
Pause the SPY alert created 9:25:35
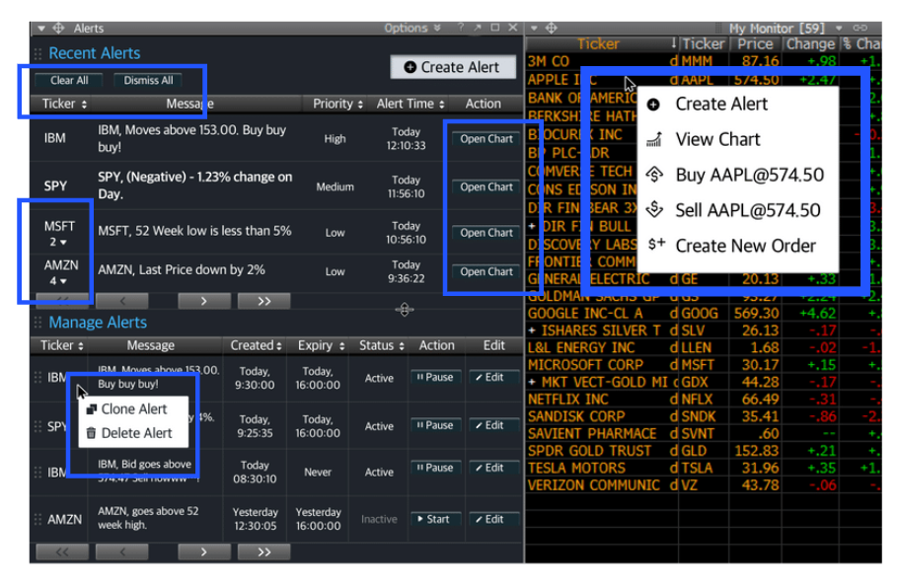(436, 425)
